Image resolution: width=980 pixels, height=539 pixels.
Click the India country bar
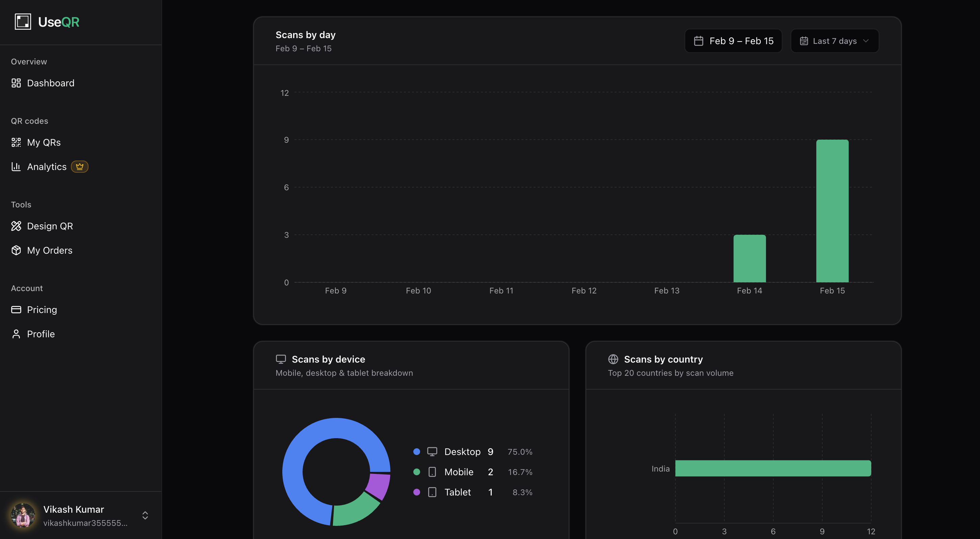click(x=773, y=468)
